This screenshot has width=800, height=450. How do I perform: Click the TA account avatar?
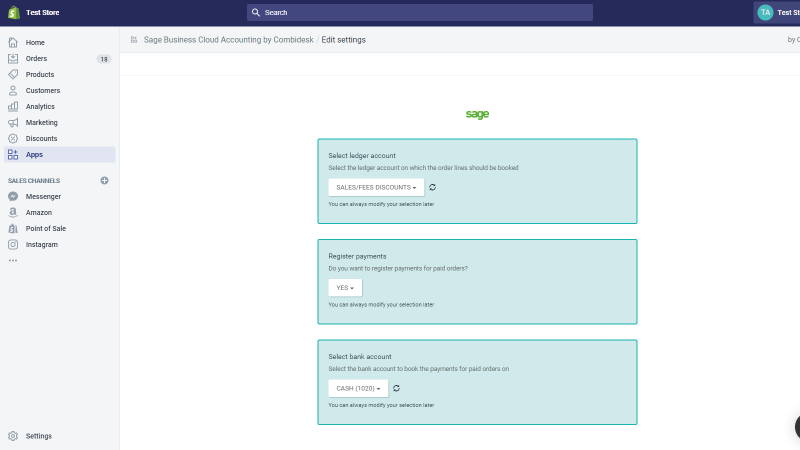tap(765, 12)
